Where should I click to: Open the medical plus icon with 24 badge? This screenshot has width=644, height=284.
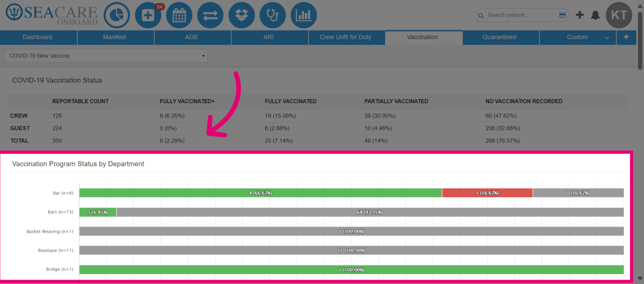click(x=148, y=15)
